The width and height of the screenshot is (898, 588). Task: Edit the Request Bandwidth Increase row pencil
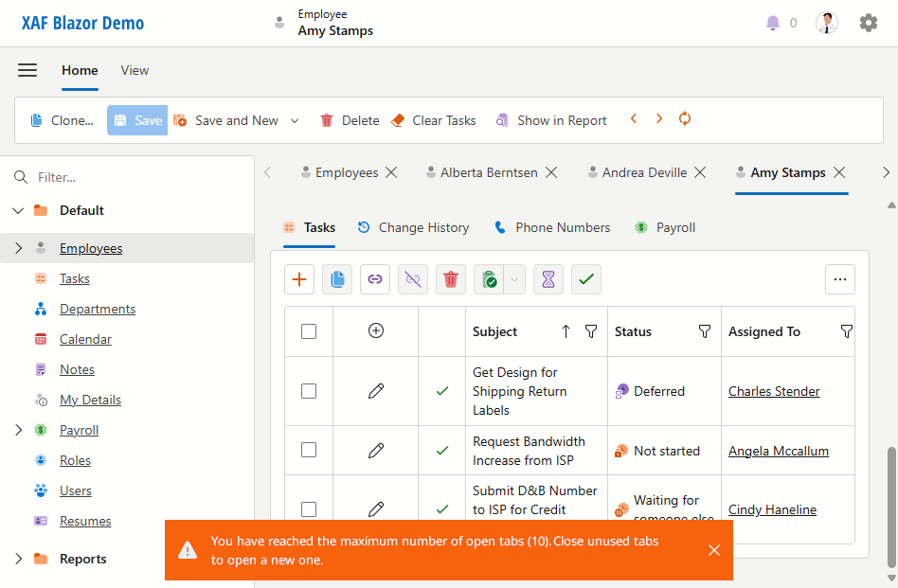376,451
